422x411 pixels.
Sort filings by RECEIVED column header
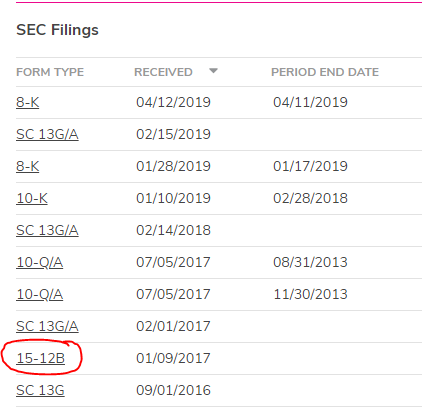(163, 72)
